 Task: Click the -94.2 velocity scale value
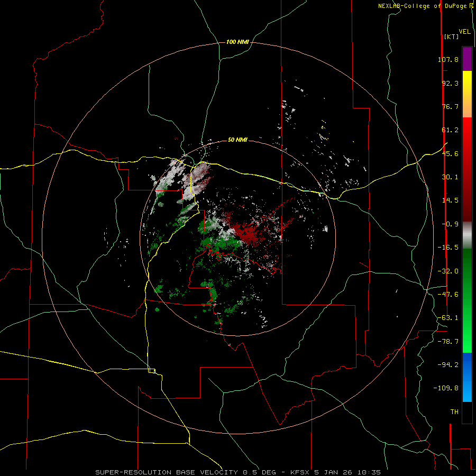coord(448,364)
